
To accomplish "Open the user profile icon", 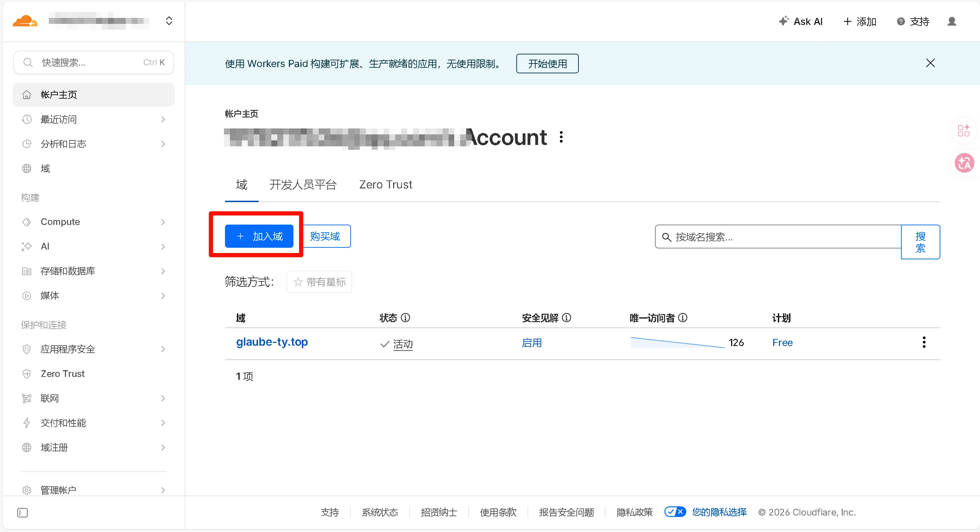I will click(x=952, y=21).
